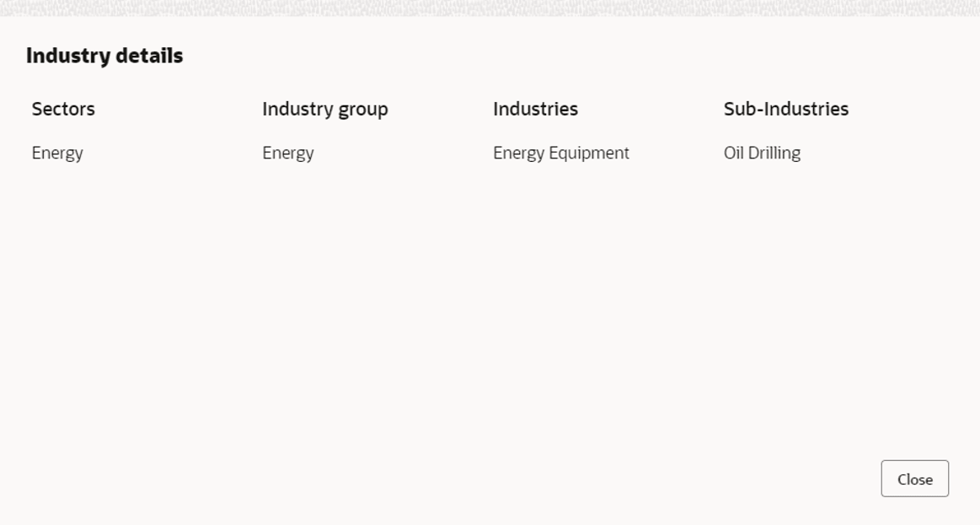Click the Sub-Industries column header
The image size is (980, 525).
click(785, 109)
